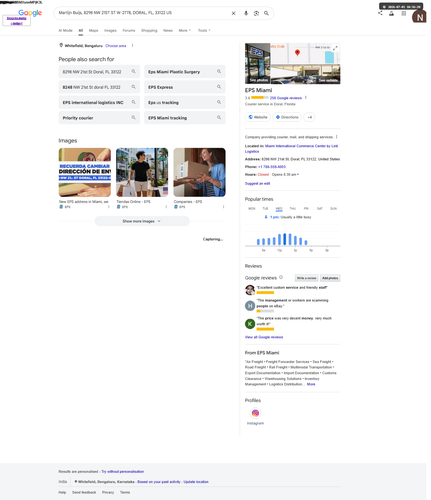This screenshot has width=431, height=500.
Task: Open options dots beside company description
Action: click(x=337, y=137)
